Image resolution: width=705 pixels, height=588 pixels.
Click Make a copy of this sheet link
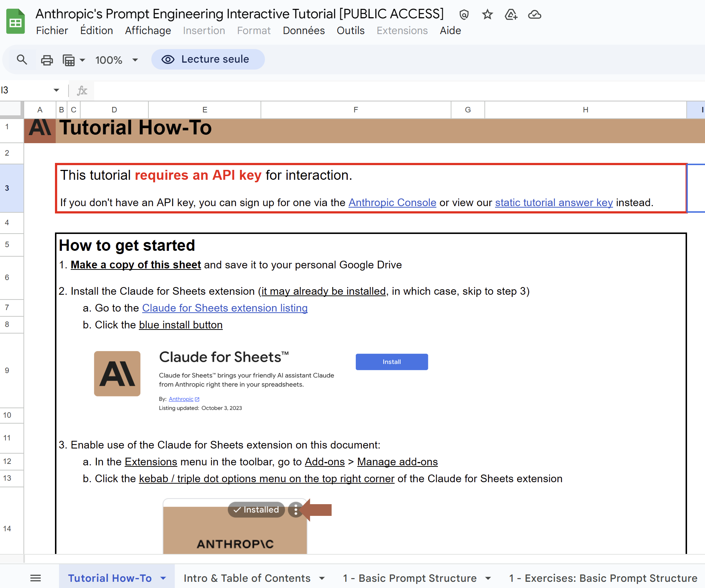click(136, 265)
